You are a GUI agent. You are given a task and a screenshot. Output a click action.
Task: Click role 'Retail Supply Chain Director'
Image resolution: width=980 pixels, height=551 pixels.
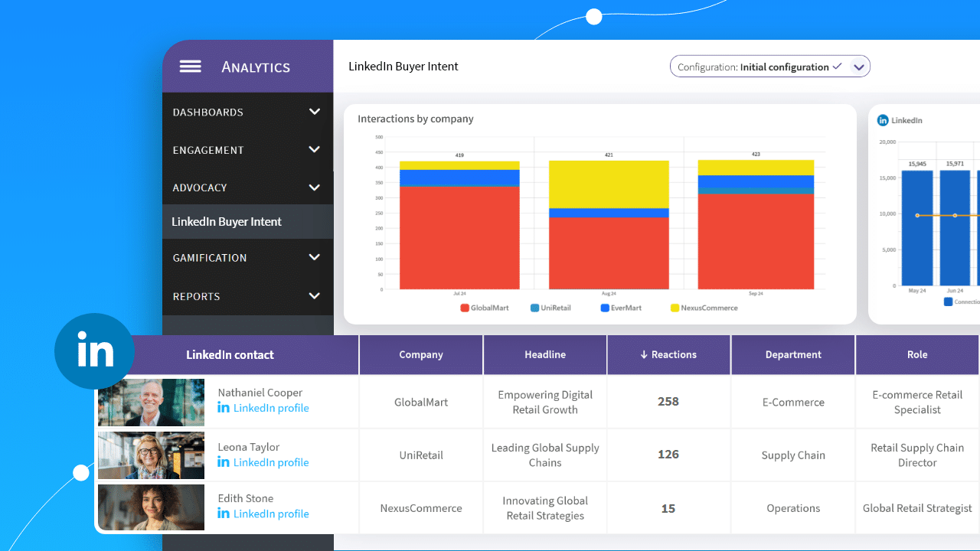(x=917, y=455)
